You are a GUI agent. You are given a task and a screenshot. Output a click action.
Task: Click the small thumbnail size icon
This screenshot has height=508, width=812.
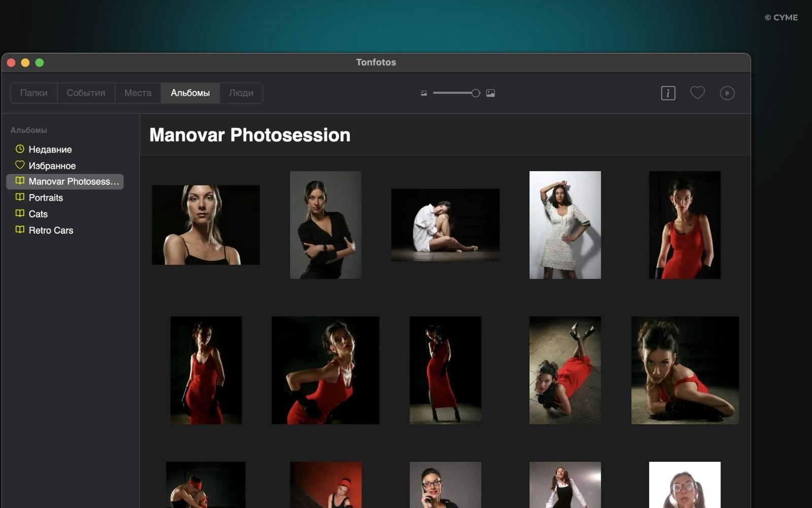pos(424,93)
